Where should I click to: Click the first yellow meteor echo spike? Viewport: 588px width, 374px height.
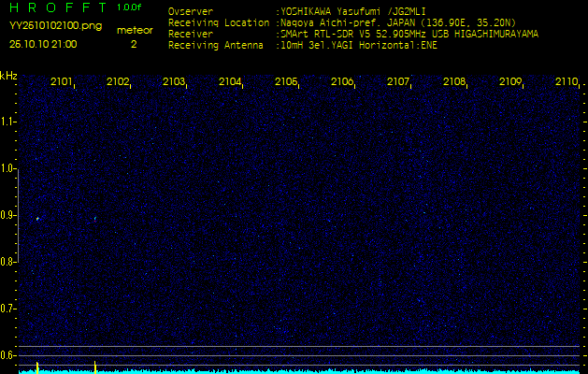point(36,367)
